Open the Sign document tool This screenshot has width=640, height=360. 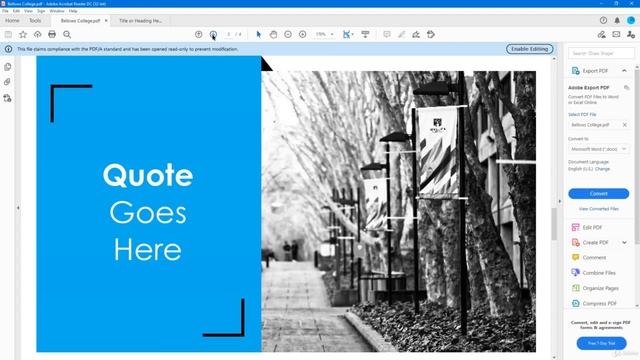pos(416,35)
